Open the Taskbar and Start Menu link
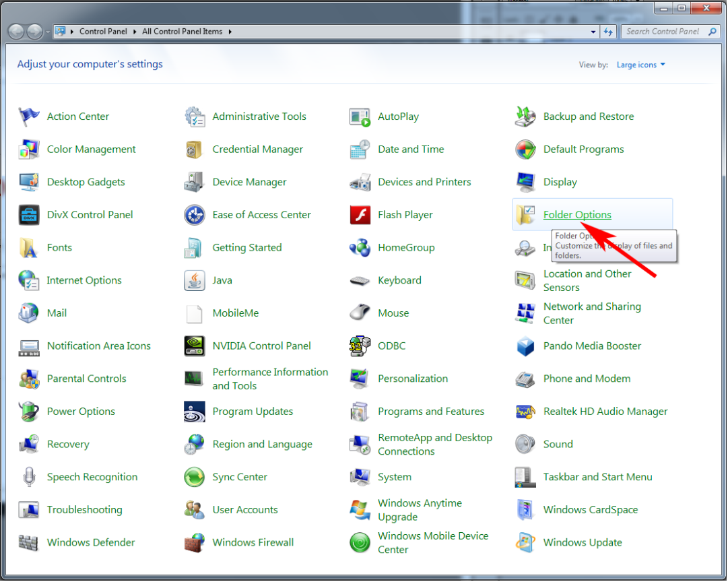 [x=597, y=478]
